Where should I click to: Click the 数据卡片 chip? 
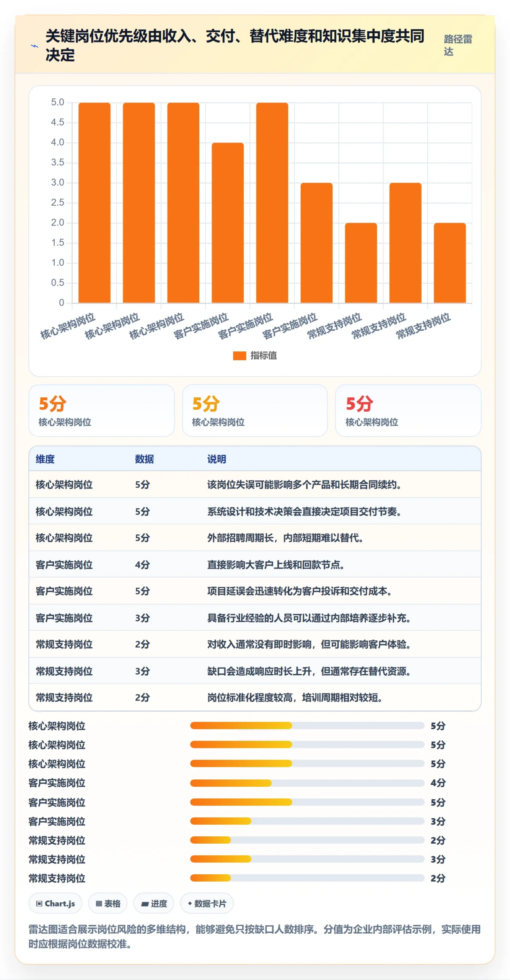pyautogui.click(x=207, y=903)
